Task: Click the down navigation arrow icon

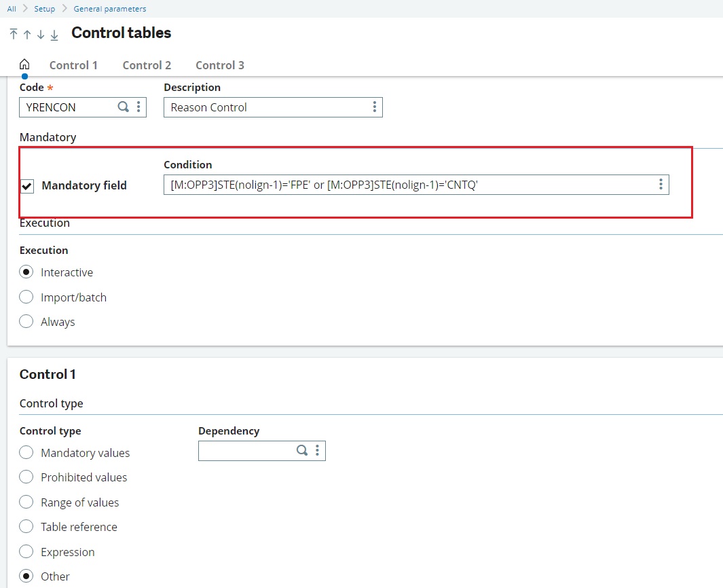Action: [40, 33]
